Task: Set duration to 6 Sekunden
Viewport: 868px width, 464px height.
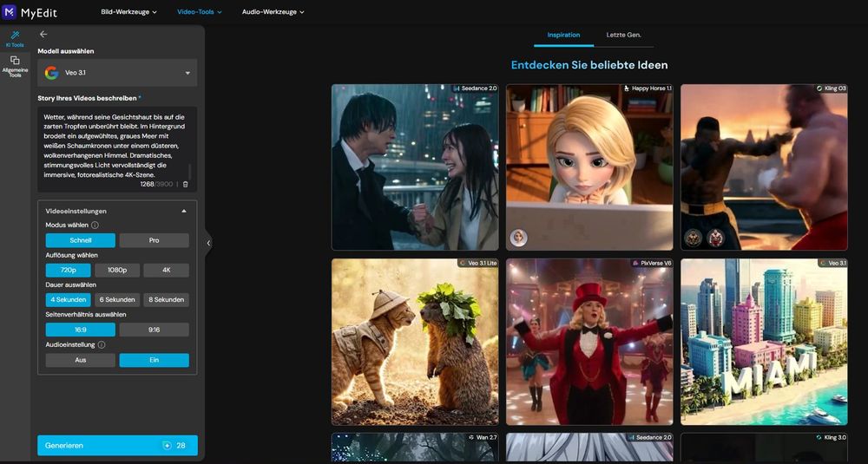Action: point(117,300)
